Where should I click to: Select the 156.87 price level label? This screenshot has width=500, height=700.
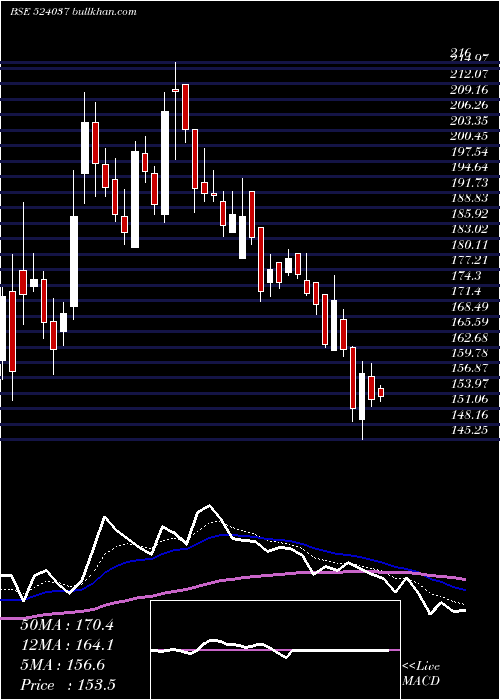[469, 368]
